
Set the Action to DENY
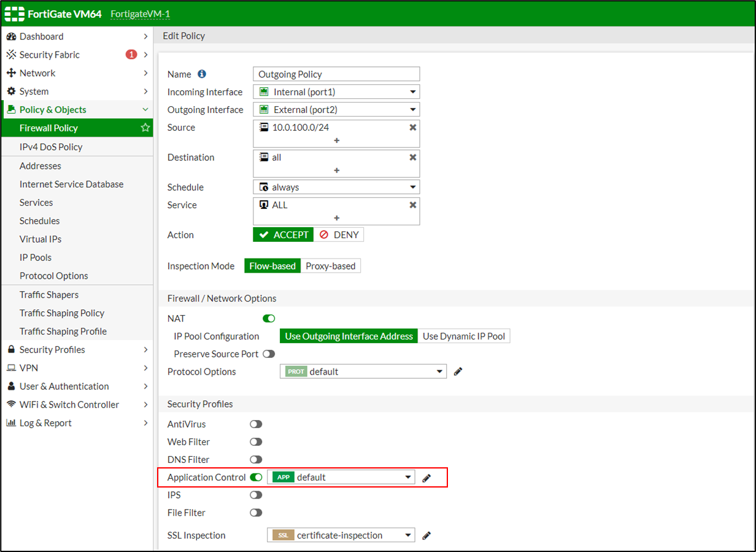click(x=339, y=235)
